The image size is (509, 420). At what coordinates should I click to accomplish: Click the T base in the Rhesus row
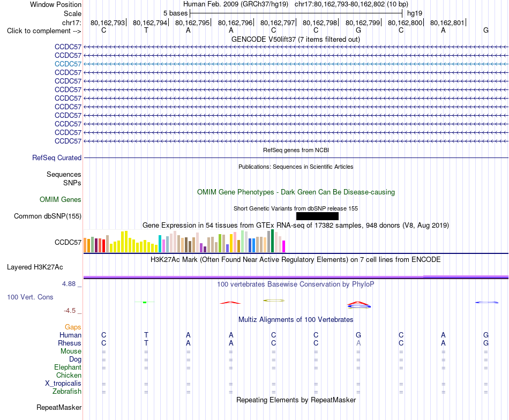(x=146, y=343)
